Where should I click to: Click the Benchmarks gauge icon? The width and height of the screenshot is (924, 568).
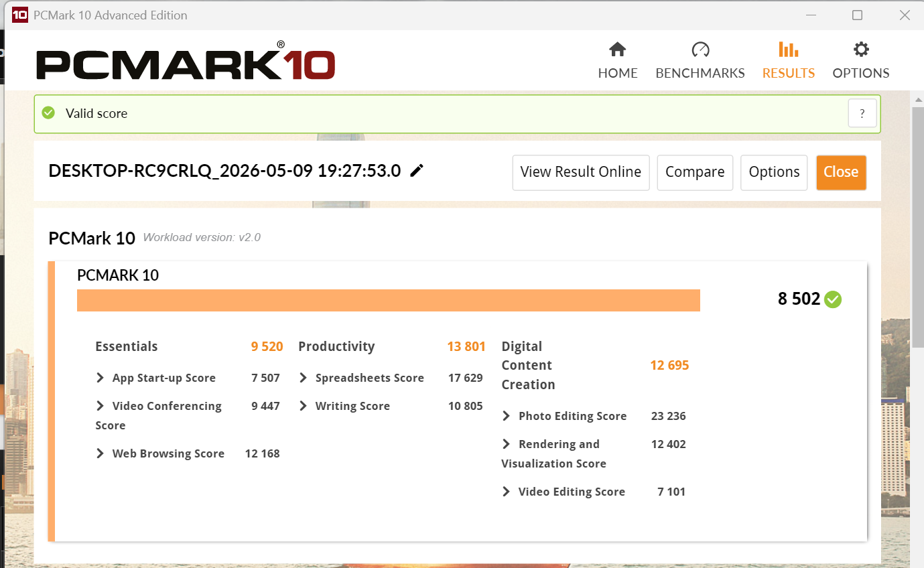700,50
